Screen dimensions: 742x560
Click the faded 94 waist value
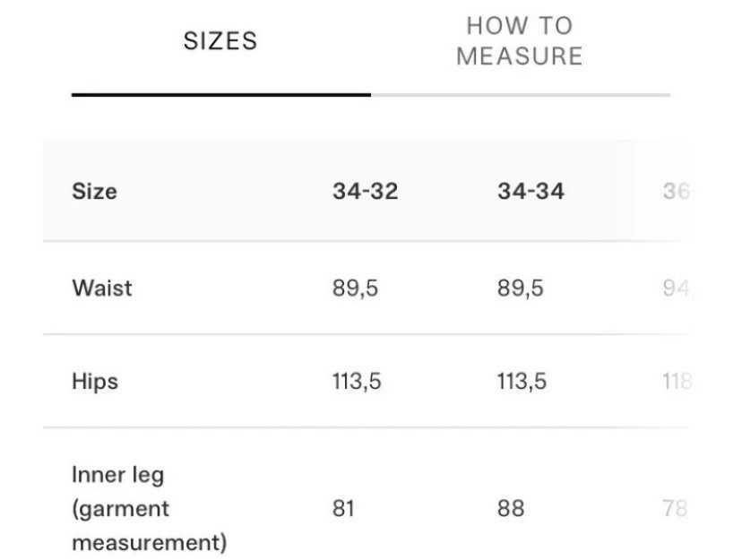[x=677, y=288]
